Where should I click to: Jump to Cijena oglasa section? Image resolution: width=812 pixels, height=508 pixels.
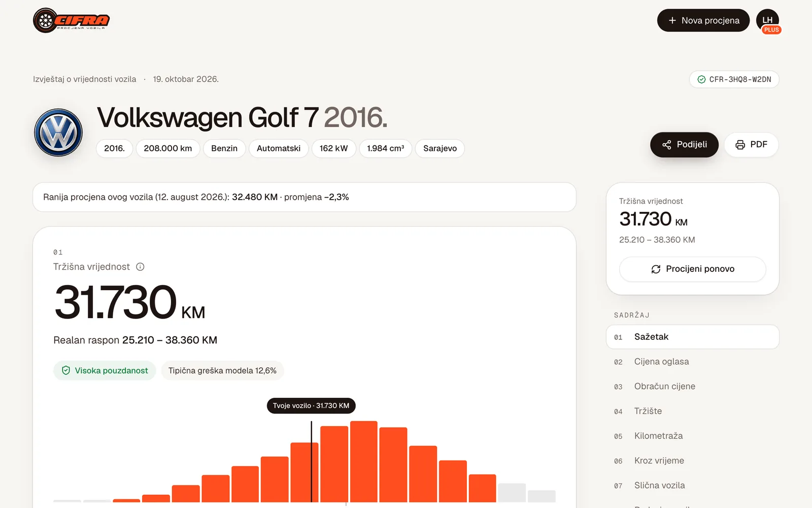click(692, 362)
